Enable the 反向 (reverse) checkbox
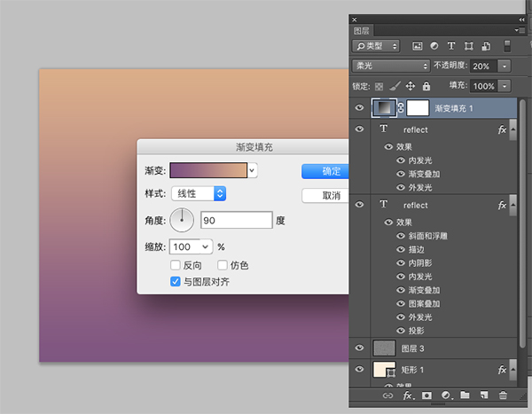 (x=175, y=265)
